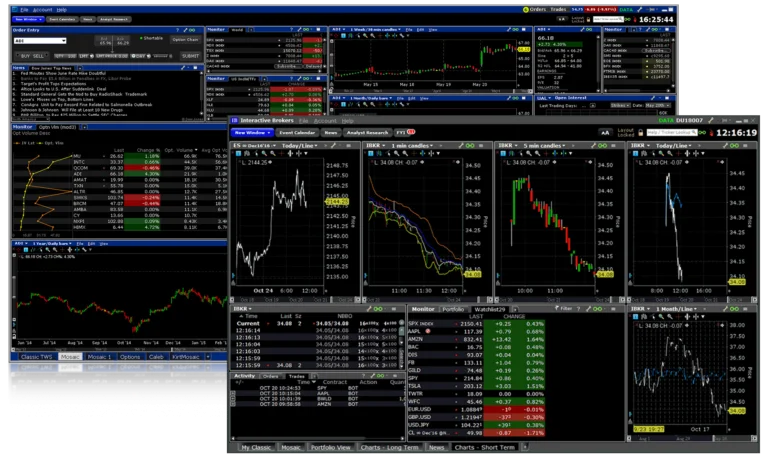Toggle group link chain on 5 min candles chart
This screenshot has width=768, height=460.
602,145
